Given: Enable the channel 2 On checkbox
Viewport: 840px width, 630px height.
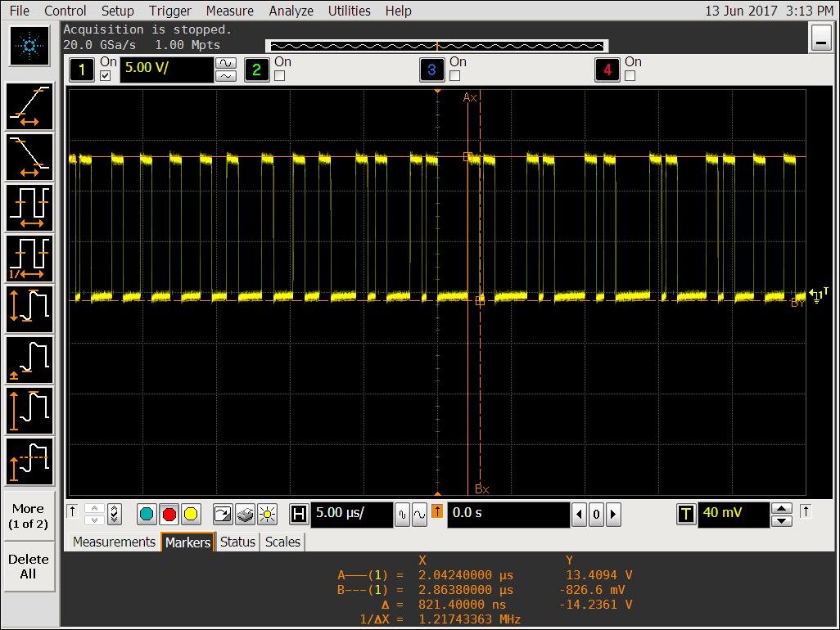Looking at the screenshot, I should [x=280, y=76].
